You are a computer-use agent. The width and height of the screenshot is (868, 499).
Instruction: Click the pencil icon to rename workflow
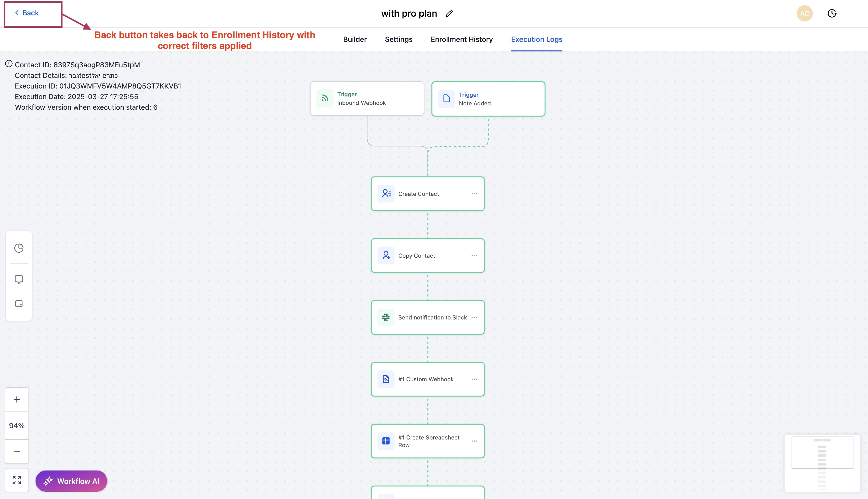coord(449,14)
